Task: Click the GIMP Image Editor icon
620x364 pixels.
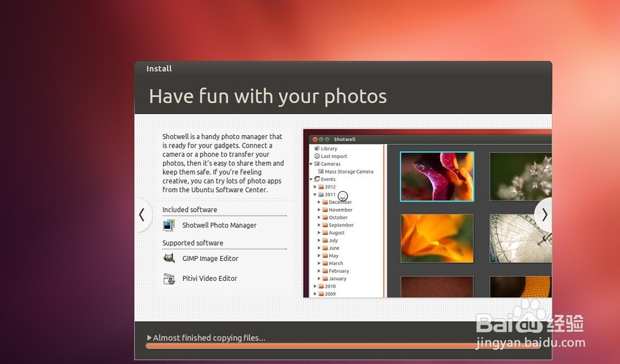Action: tap(169, 257)
